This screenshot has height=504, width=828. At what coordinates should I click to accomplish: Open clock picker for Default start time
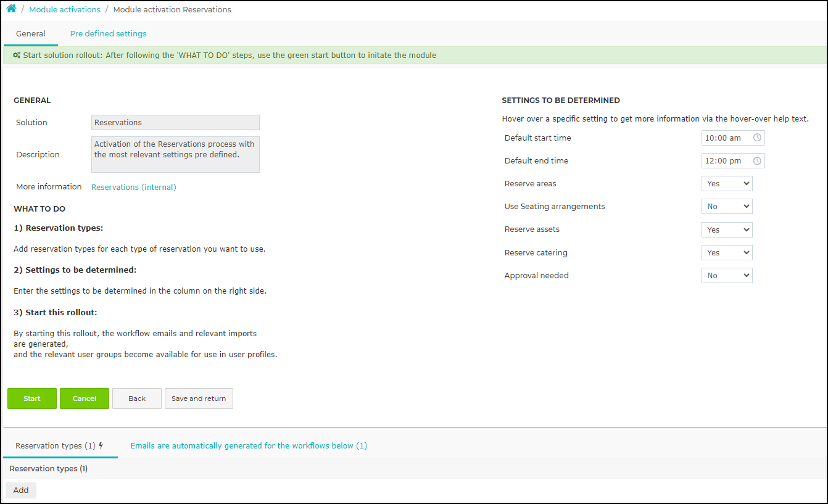click(x=757, y=138)
